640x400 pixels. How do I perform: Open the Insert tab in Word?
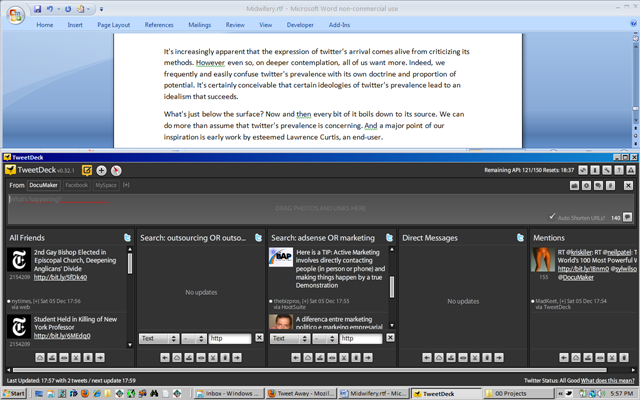75,25
